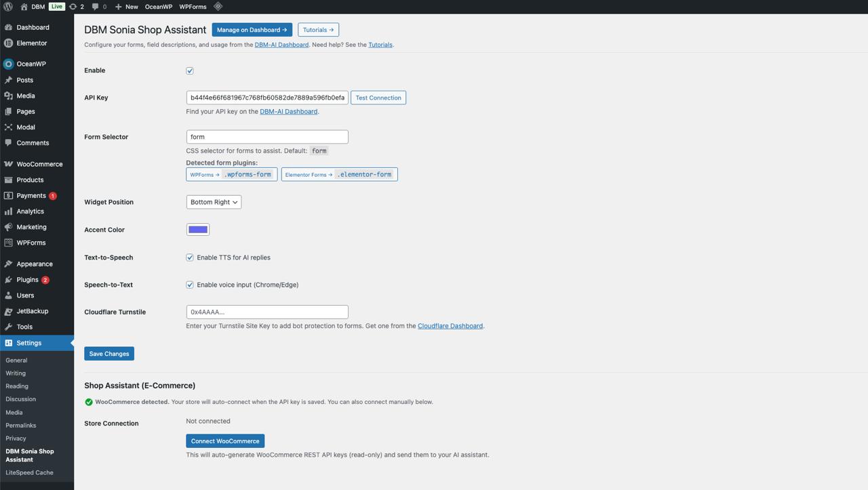Uncheck the Enable checkbox
The width and height of the screenshot is (868, 490).
pyautogui.click(x=190, y=70)
